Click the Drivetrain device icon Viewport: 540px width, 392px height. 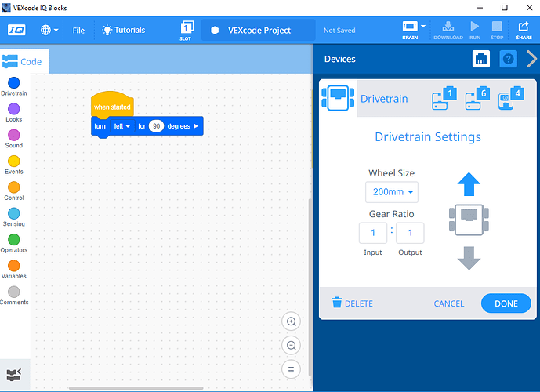pos(338,98)
